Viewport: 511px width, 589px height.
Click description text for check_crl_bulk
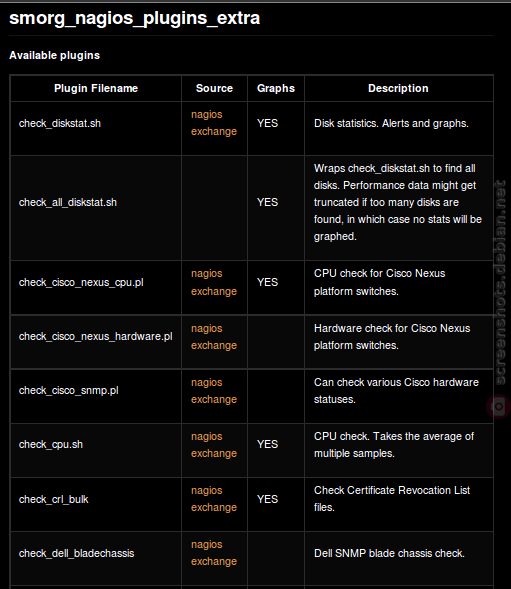392,499
